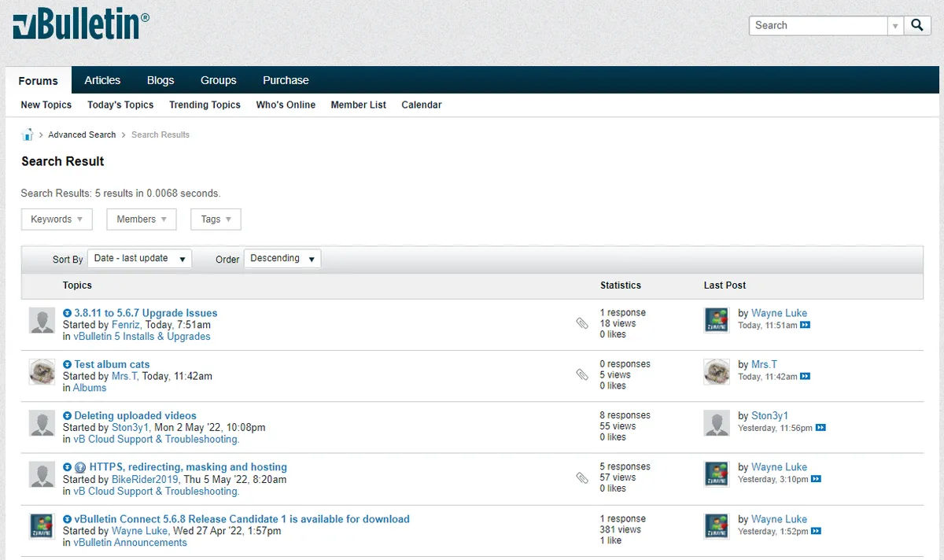Open topic 3.8.11 to 5.6.7 Upgrade Issues

pos(146,313)
